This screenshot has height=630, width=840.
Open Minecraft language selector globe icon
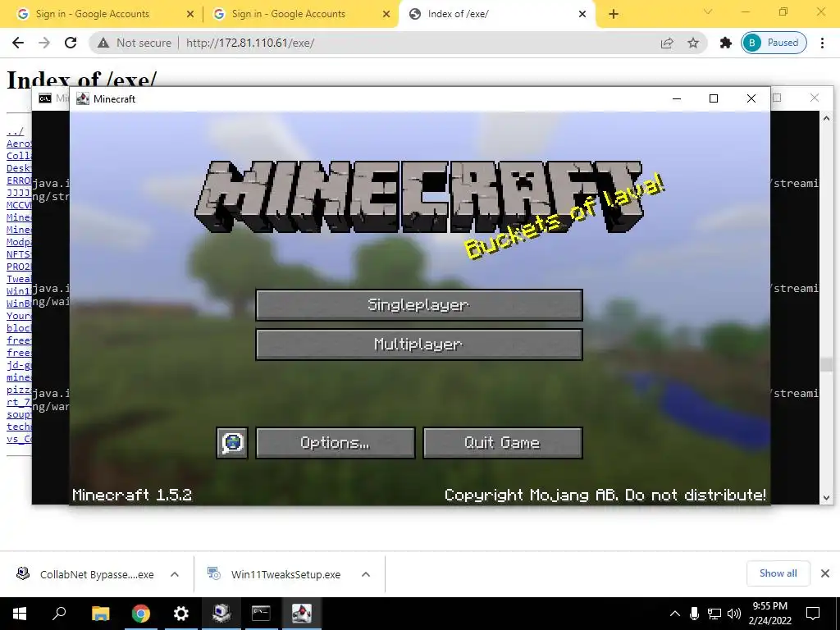(x=232, y=442)
